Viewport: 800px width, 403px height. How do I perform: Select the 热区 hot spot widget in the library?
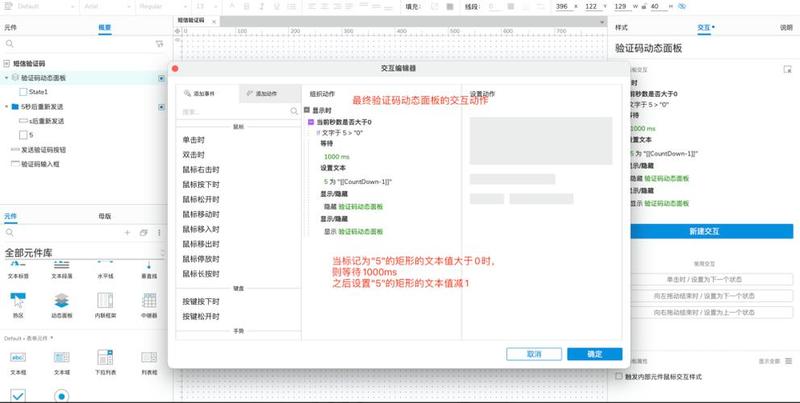click(18, 305)
